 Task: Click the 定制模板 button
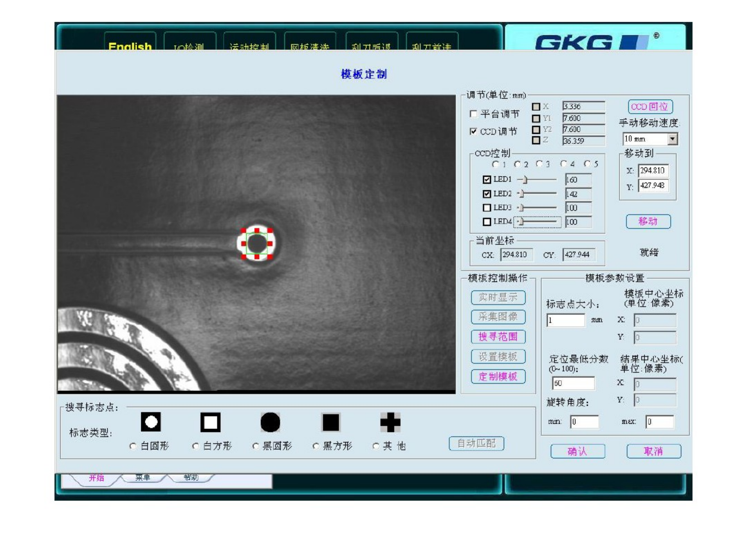[498, 376]
